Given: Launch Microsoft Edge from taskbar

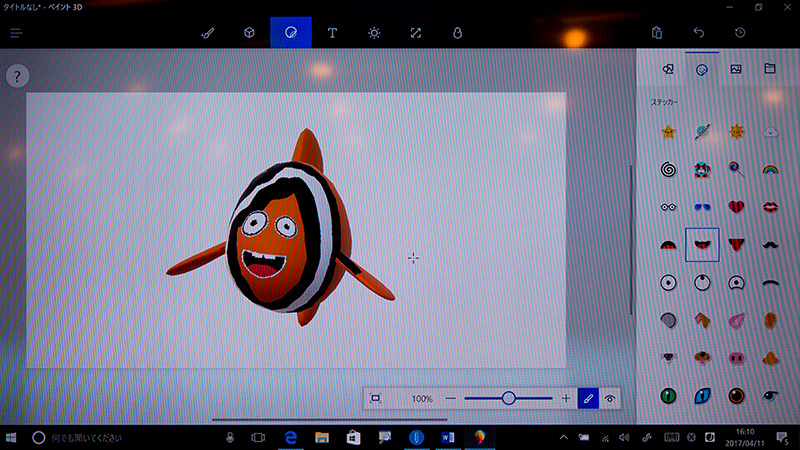Looking at the screenshot, I should [x=291, y=438].
